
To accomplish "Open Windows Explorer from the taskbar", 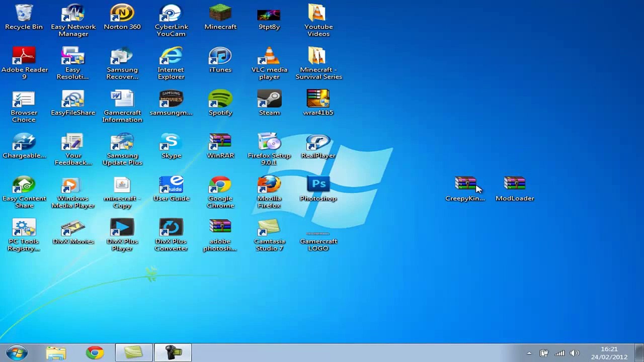I will point(55,353).
